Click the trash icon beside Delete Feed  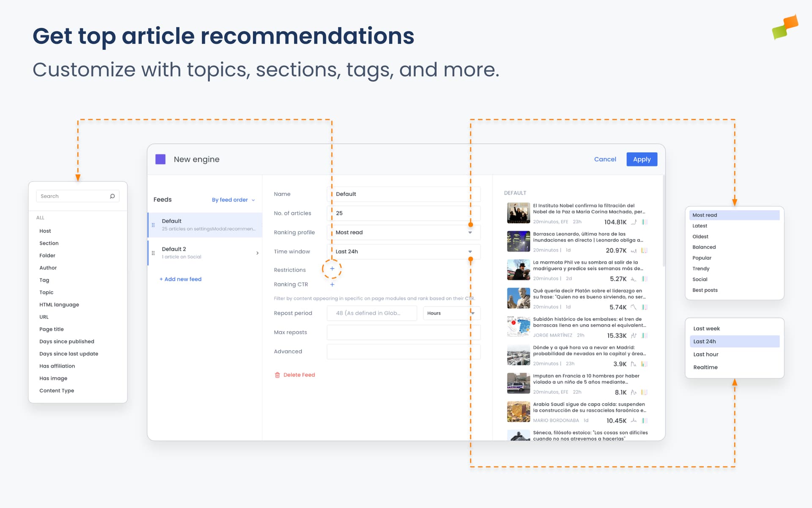277,375
